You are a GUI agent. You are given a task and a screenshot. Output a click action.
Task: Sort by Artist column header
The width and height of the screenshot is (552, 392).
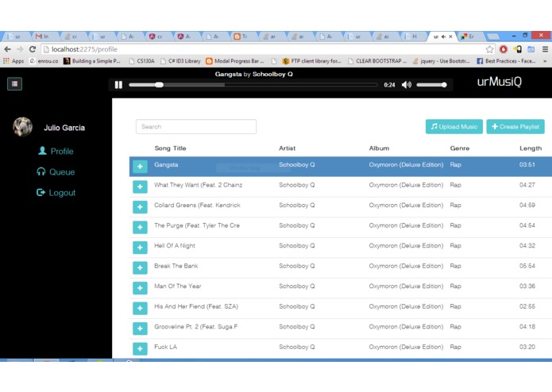click(287, 148)
